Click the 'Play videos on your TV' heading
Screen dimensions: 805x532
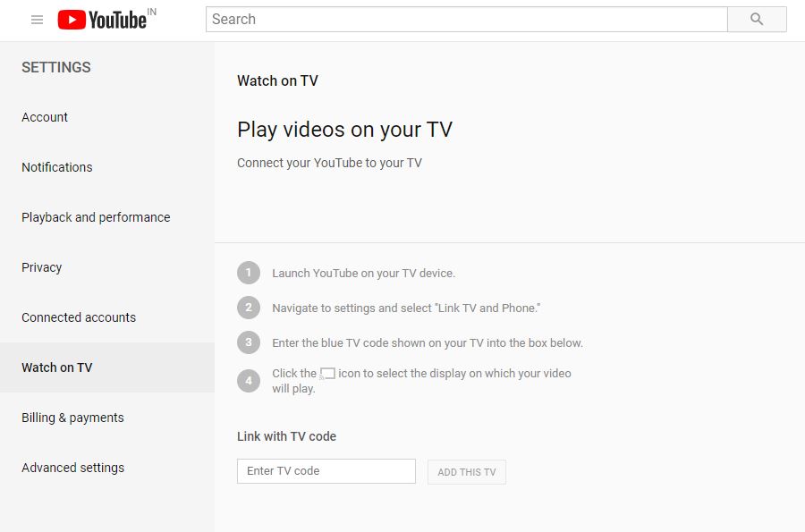[x=345, y=130]
